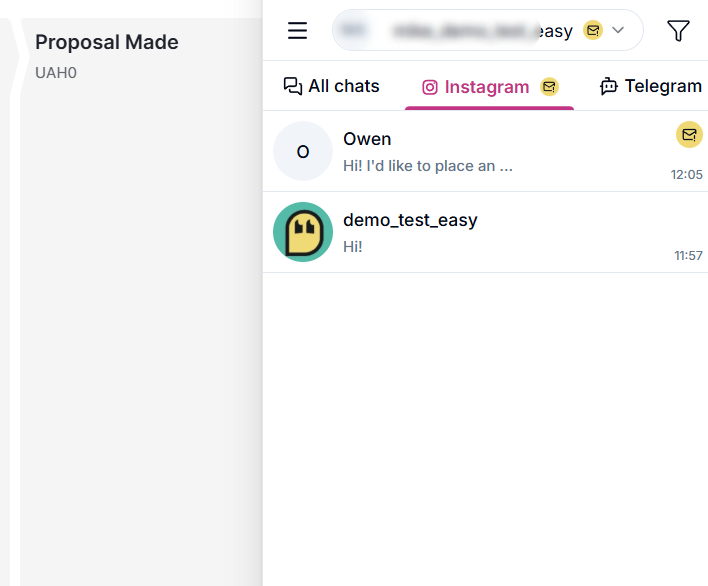The image size is (708, 586).
Task: Select the Instagram tab
Action: [x=489, y=87]
